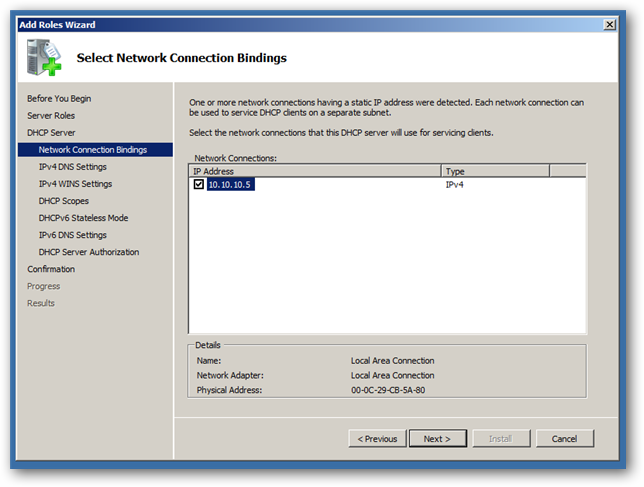The height and width of the screenshot is (487, 644).
Task: Jump to the Confirmation step
Action: point(51,269)
